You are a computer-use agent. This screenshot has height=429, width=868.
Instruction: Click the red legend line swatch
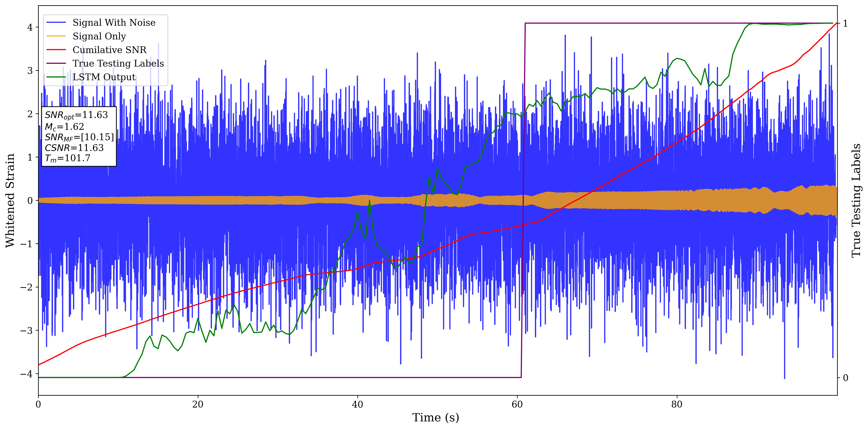(x=56, y=50)
